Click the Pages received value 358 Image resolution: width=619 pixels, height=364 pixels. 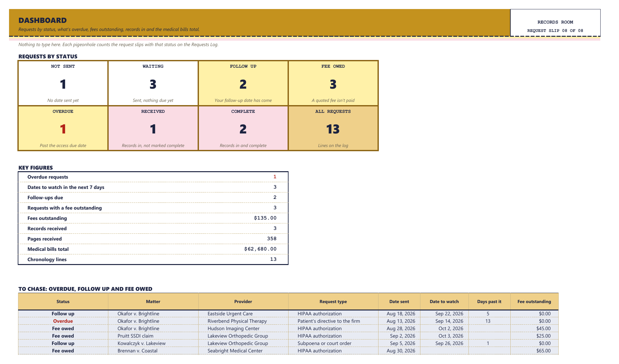272,239
